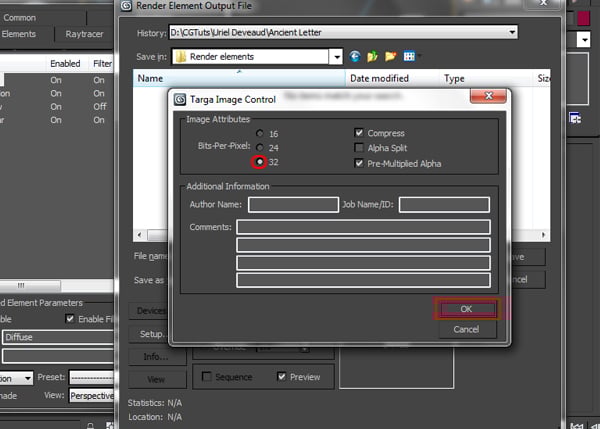This screenshot has height=429, width=600.
Task: Select 16 Bits-Per-Pixel radio button
Action: coord(260,133)
